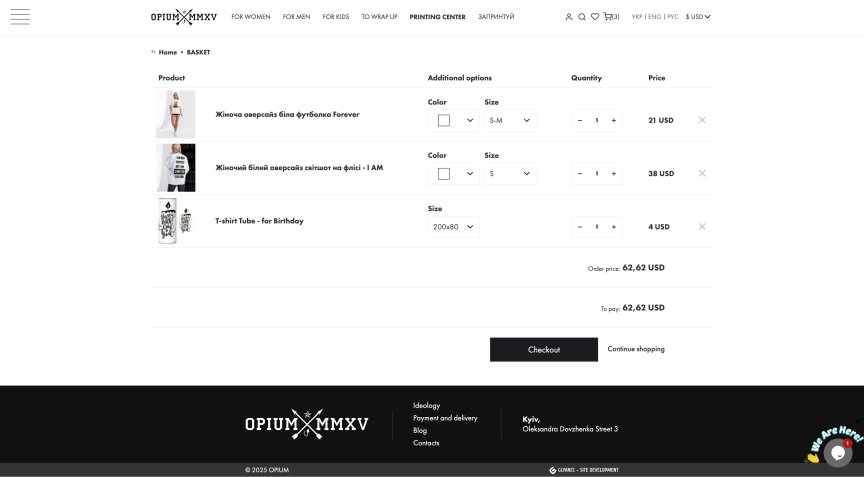Image resolution: width=864 pixels, height=477 pixels.
Task: Open the user account icon
Action: [x=569, y=17]
